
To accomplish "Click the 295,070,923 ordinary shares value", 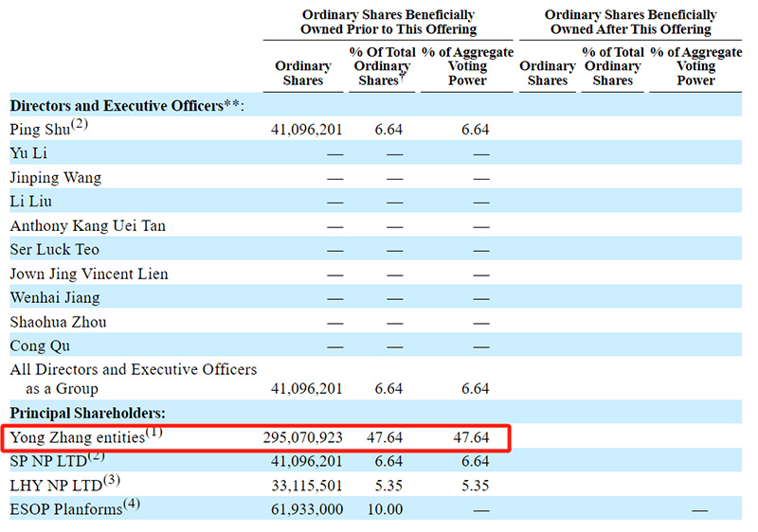I will click(x=302, y=438).
